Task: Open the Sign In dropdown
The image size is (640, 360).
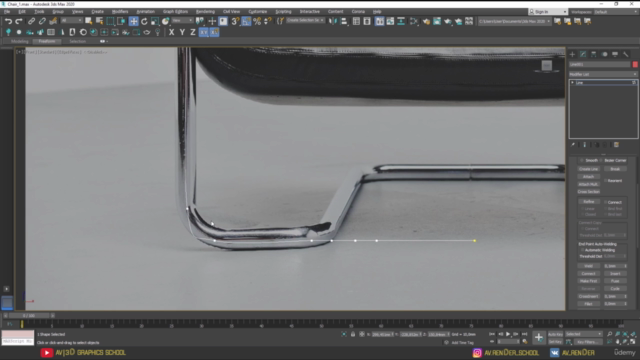Action: pyautogui.click(x=548, y=12)
